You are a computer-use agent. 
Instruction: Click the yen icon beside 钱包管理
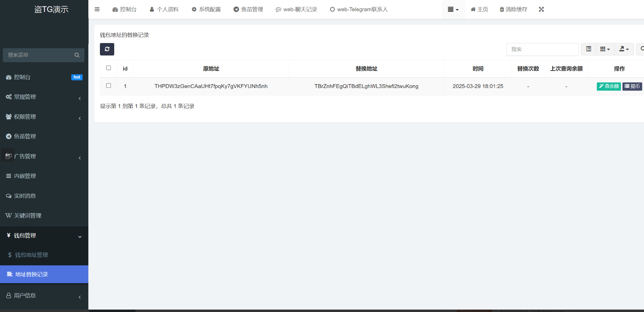tap(9, 235)
